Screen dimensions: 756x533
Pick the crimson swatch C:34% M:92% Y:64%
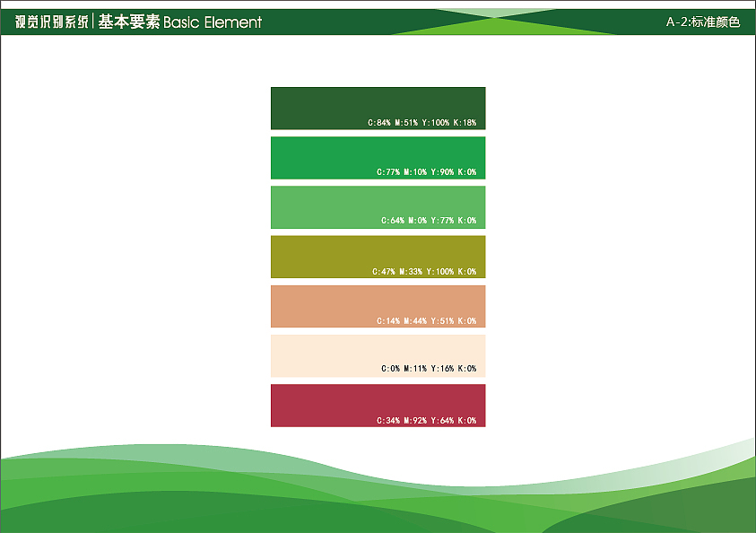378,406
